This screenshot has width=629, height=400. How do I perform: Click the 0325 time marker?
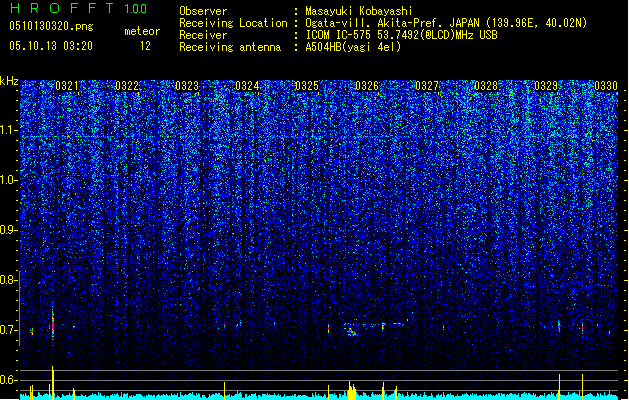click(307, 86)
